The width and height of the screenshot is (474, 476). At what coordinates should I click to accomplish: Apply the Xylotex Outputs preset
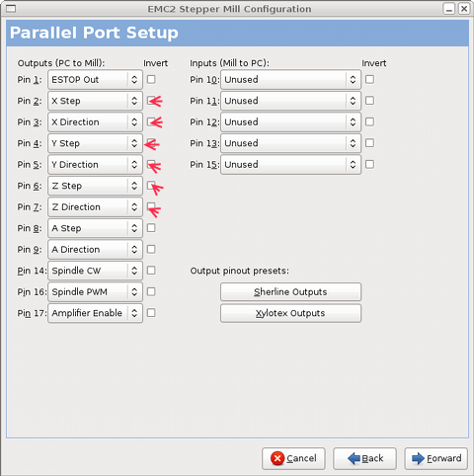click(x=290, y=313)
